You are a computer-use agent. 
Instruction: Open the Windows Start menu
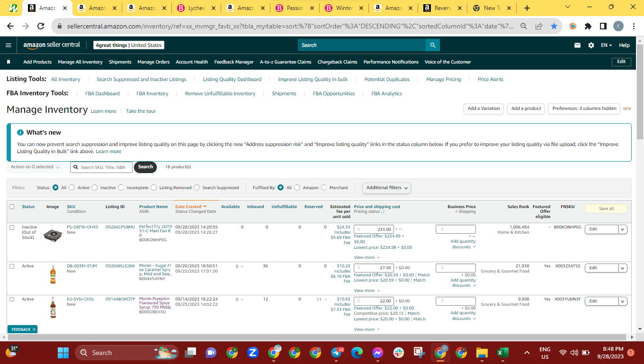tap(63, 353)
